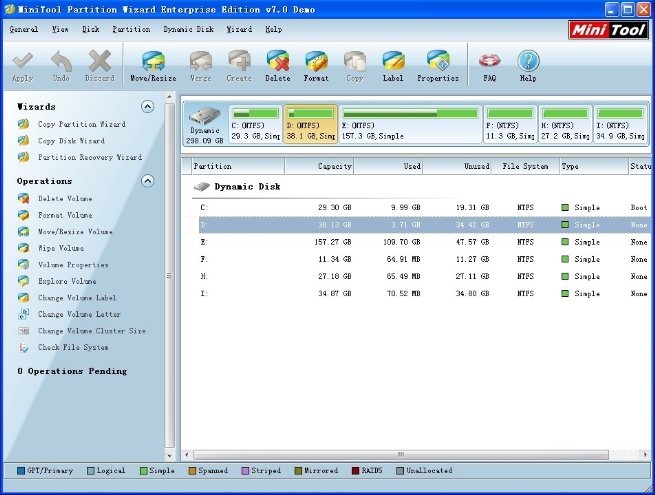Select E: (NTFS) 157.3 GB block
Viewport: 655px width, 495px height.
tap(410, 124)
